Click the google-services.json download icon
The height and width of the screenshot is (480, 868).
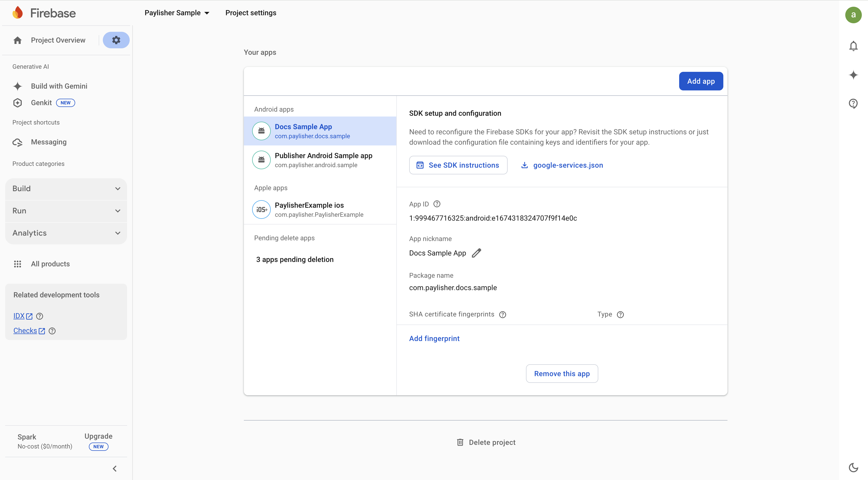pyautogui.click(x=524, y=165)
